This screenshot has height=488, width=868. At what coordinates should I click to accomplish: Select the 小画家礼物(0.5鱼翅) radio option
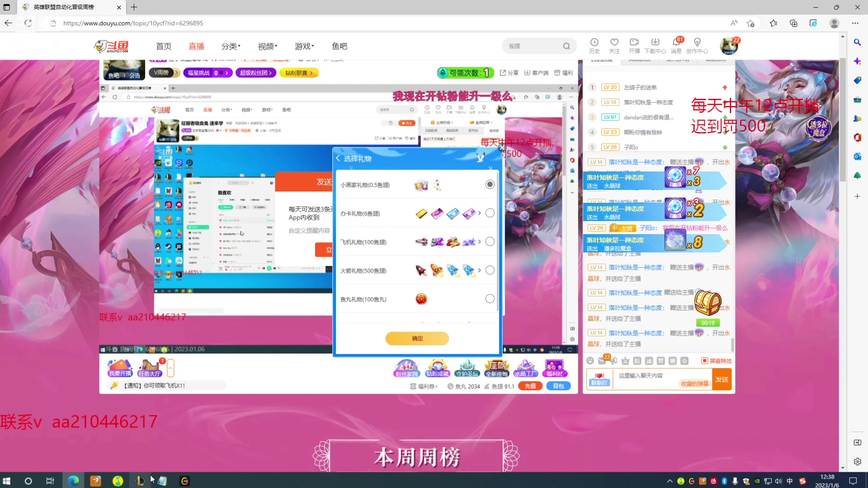[490, 184]
